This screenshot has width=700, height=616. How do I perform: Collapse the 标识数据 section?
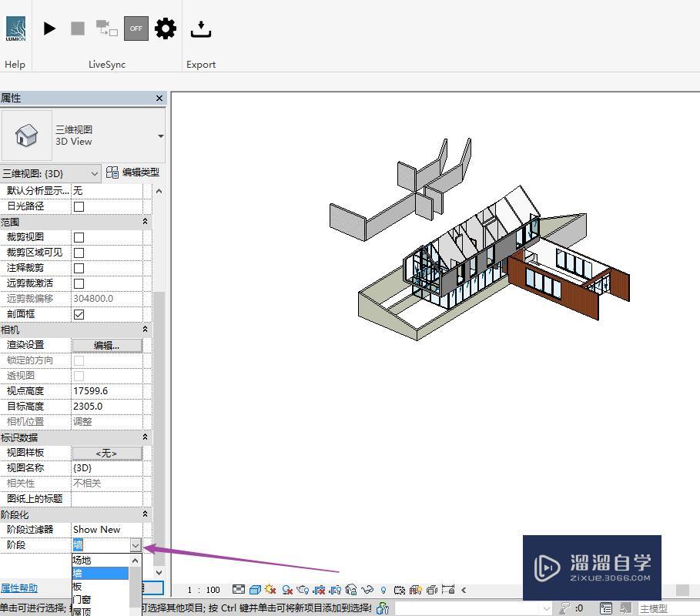(x=145, y=437)
